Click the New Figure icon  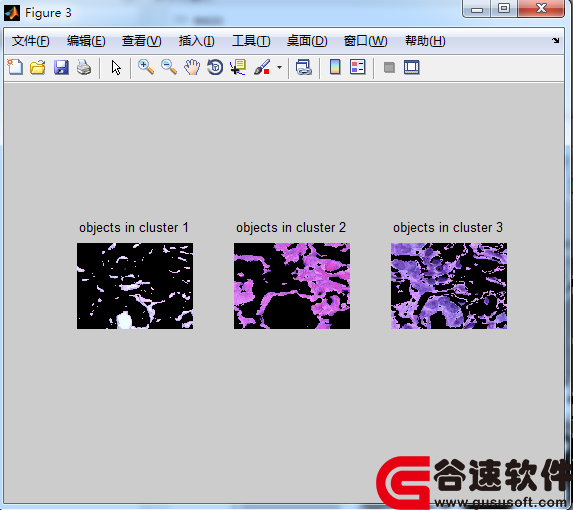[15, 68]
